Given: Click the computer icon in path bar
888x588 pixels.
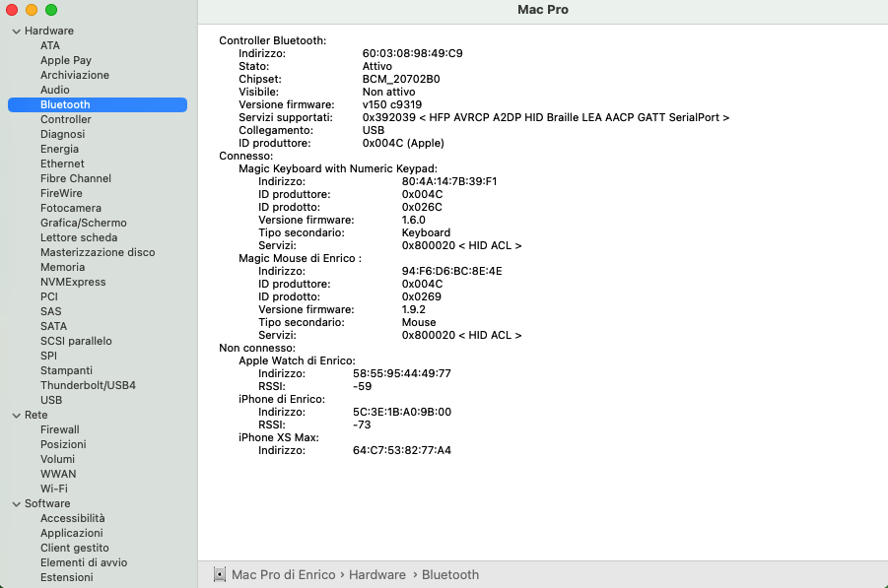Looking at the screenshot, I should tap(219, 574).
